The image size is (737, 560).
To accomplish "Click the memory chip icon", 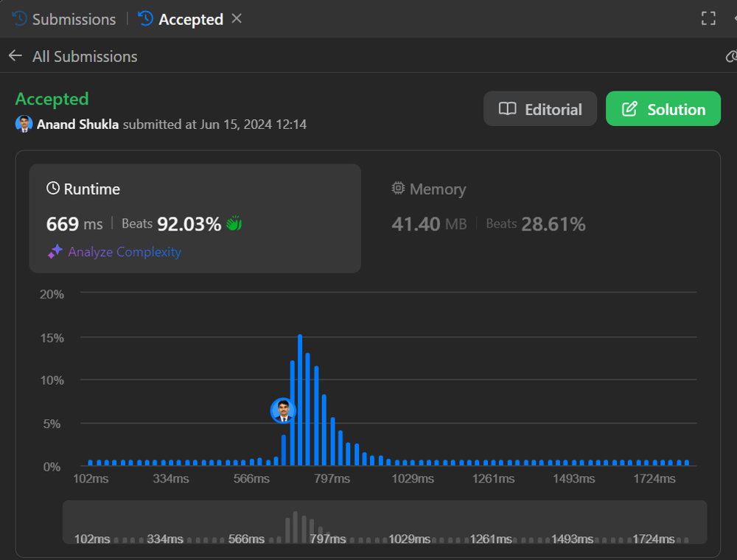I will (x=398, y=189).
